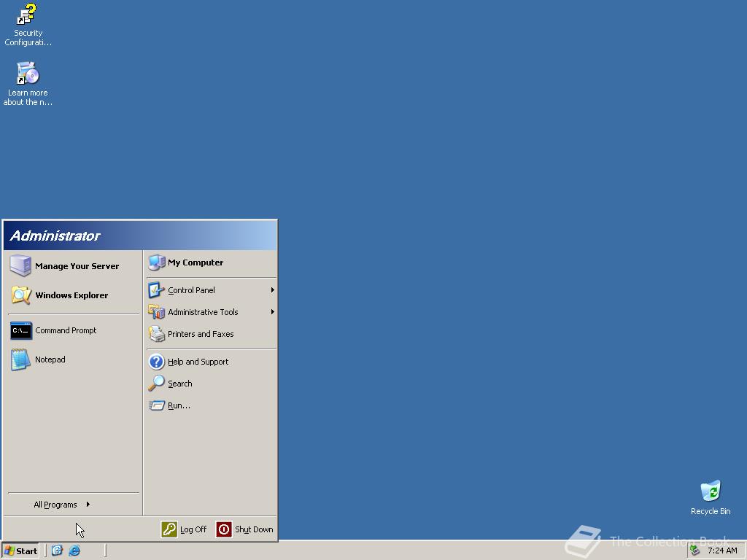
Task: Click the Log Off key icon
Action: tap(169, 529)
